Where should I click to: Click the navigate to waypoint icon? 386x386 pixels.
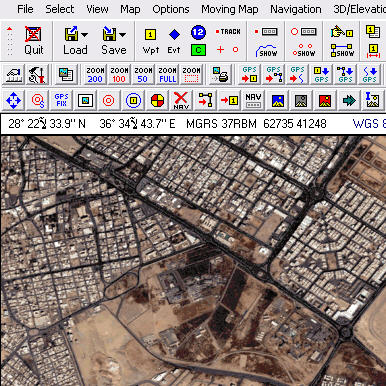229,100
